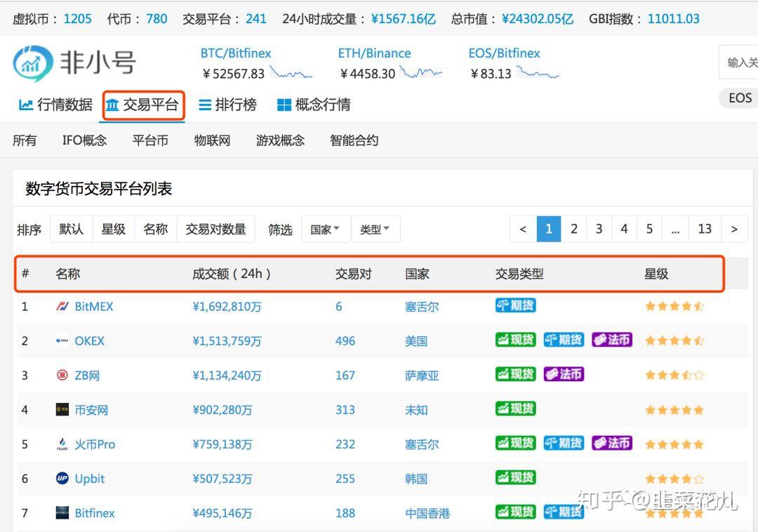Click the ZB网 red logo icon
The height and width of the screenshot is (532, 758).
point(62,375)
